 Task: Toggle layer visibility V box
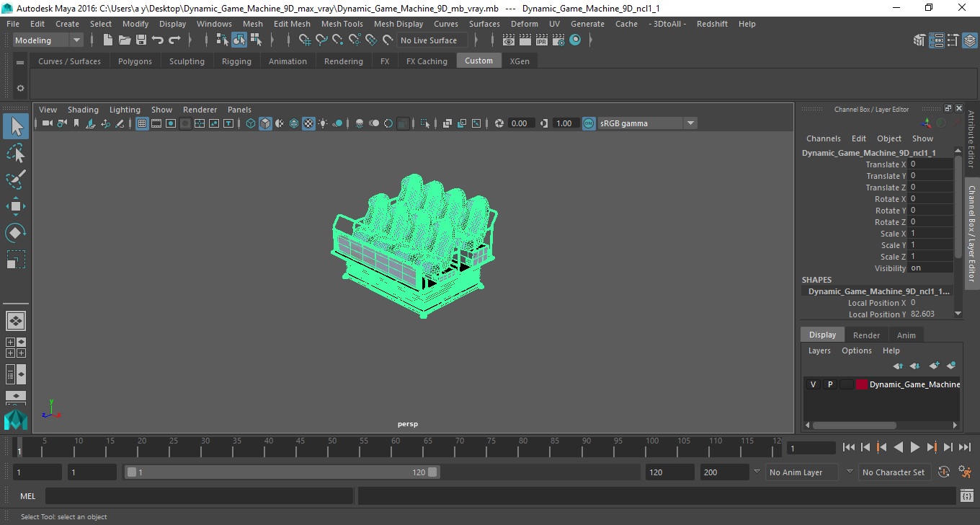tap(813, 384)
